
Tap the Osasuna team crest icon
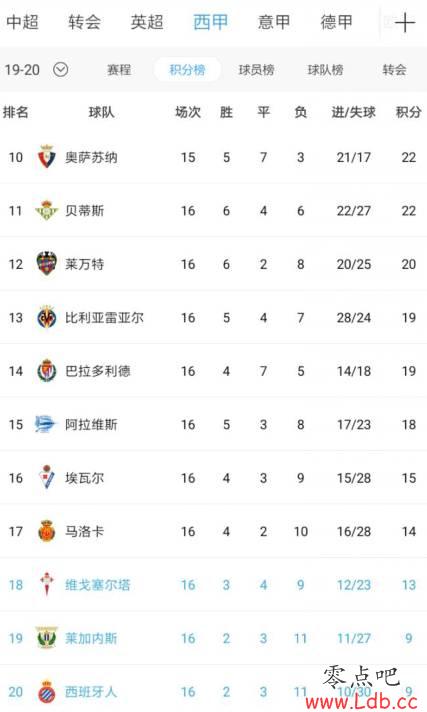coord(46,157)
